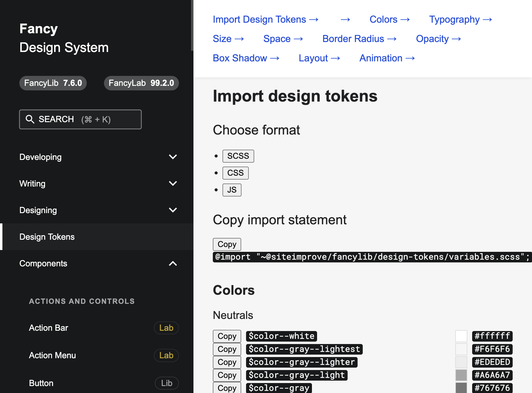Click the #F6F6F6 color swatch
Viewport: 532px width, 393px height.
[461, 349]
